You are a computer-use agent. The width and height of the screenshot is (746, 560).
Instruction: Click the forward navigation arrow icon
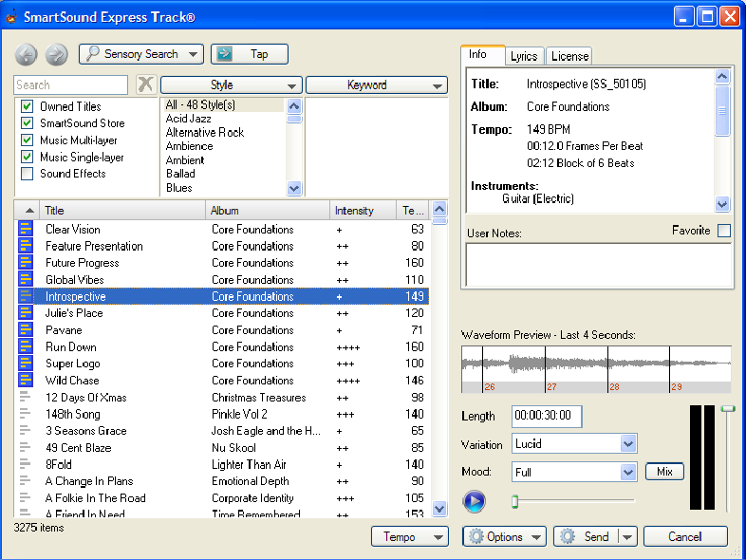tap(57, 55)
